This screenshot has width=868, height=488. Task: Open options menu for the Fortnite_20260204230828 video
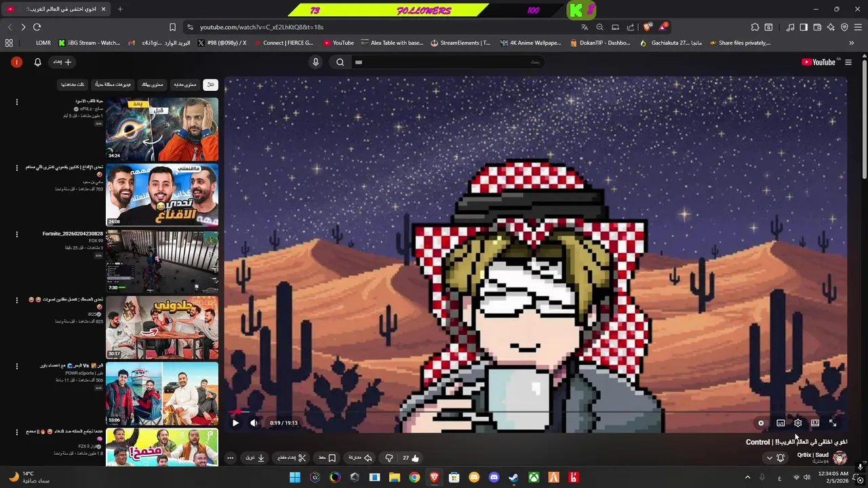pyautogui.click(x=17, y=235)
